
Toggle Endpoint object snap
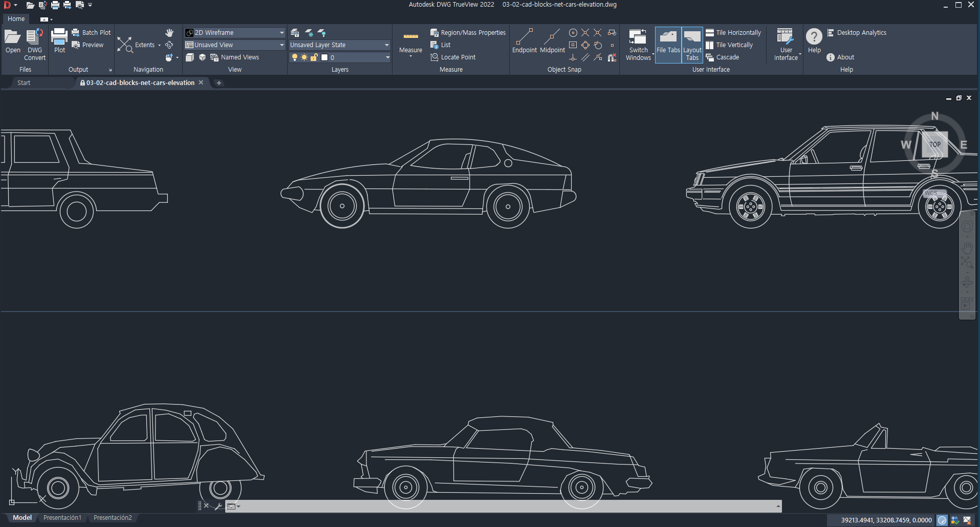tap(525, 41)
